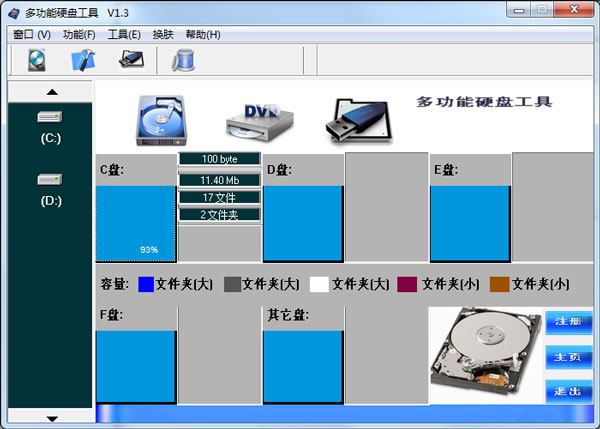This screenshot has height=429, width=600.
Task: Click the 'E盘:' label
Action: tap(446, 170)
